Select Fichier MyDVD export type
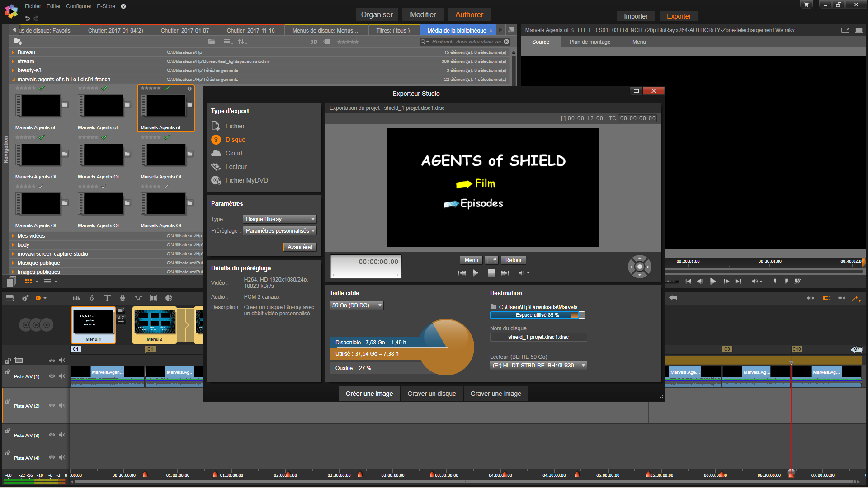The width and height of the screenshot is (868, 488). (x=240, y=180)
